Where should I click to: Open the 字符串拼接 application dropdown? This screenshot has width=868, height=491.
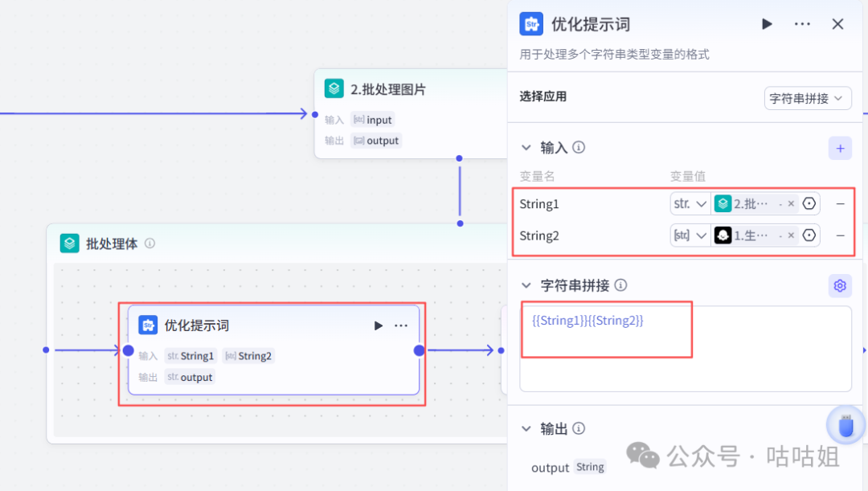click(x=808, y=97)
